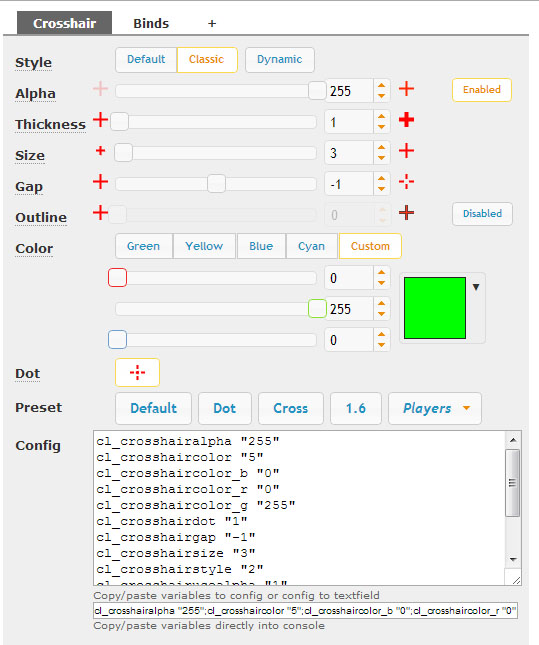Viewport: 539px width, 645px height.
Task: Click the small crosshair icon left of Size slider
Action: [100, 151]
